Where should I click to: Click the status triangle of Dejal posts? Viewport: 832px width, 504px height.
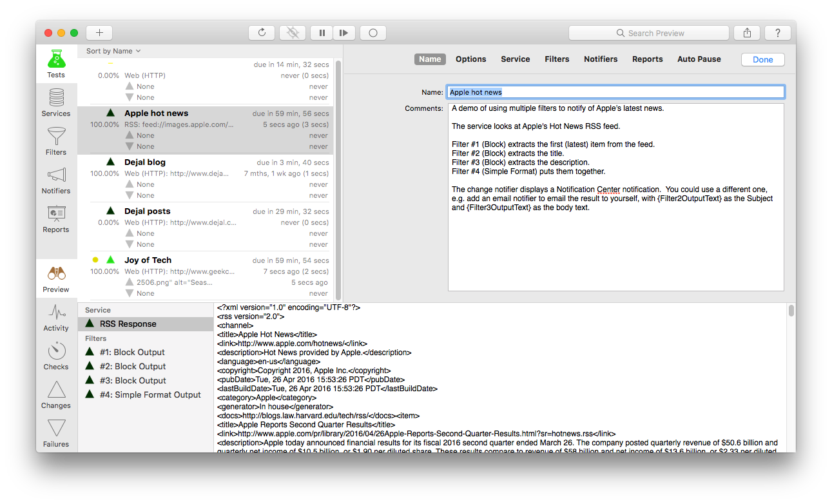[111, 211]
